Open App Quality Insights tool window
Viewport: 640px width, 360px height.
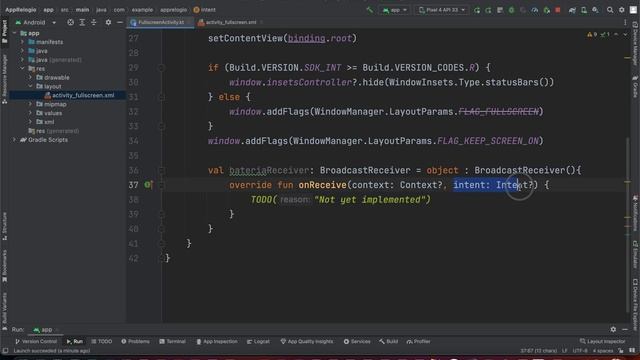tap(307, 341)
